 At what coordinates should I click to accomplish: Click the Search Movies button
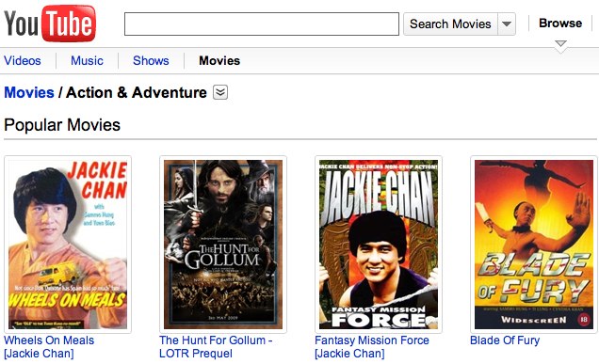point(450,24)
